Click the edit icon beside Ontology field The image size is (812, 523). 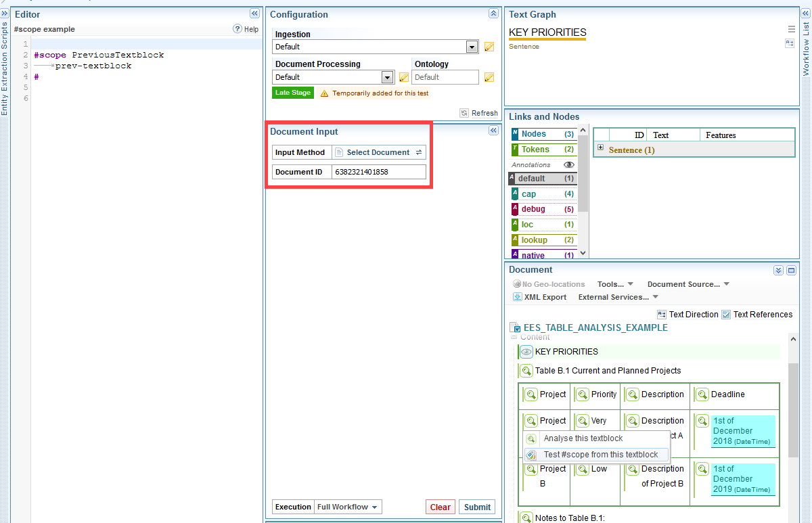(x=489, y=78)
